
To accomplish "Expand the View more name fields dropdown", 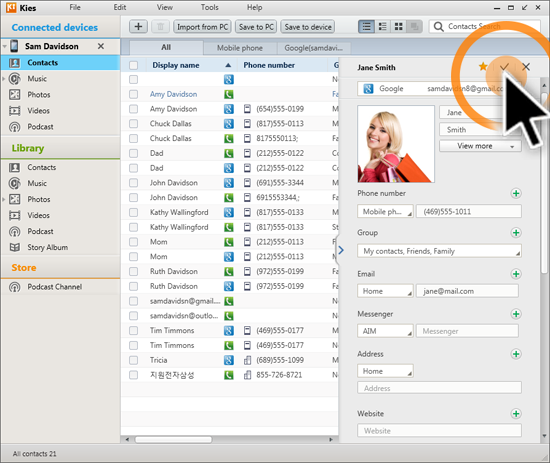I will [480, 146].
